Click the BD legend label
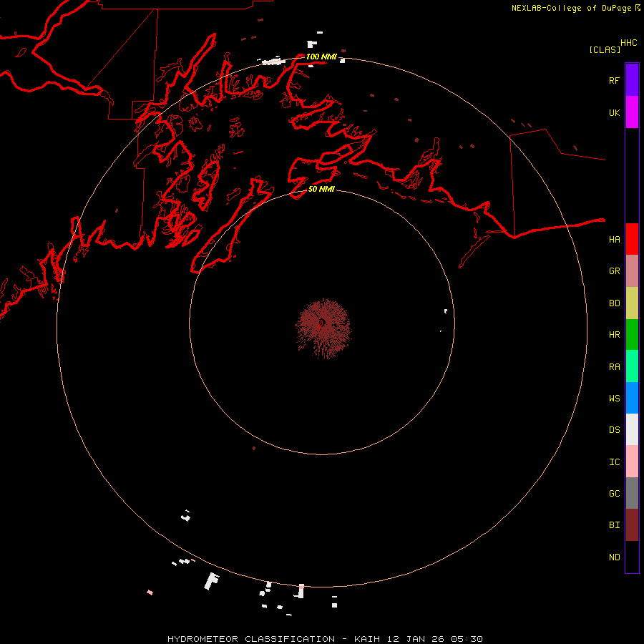Viewport: 644px width, 644px height. (614, 303)
